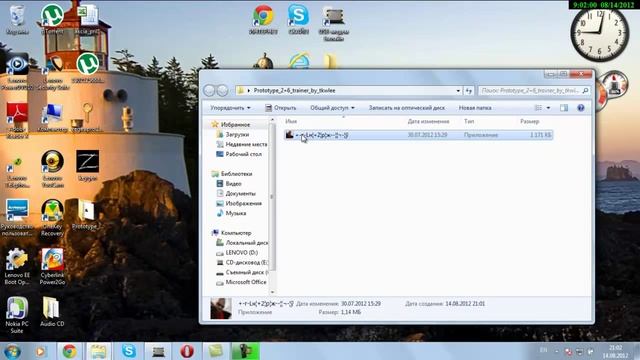
Task: Change view with the view icon
Action: pos(538,108)
